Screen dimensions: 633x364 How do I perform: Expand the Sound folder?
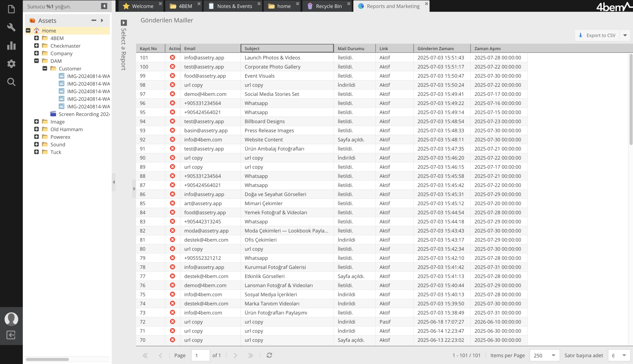(x=37, y=144)
